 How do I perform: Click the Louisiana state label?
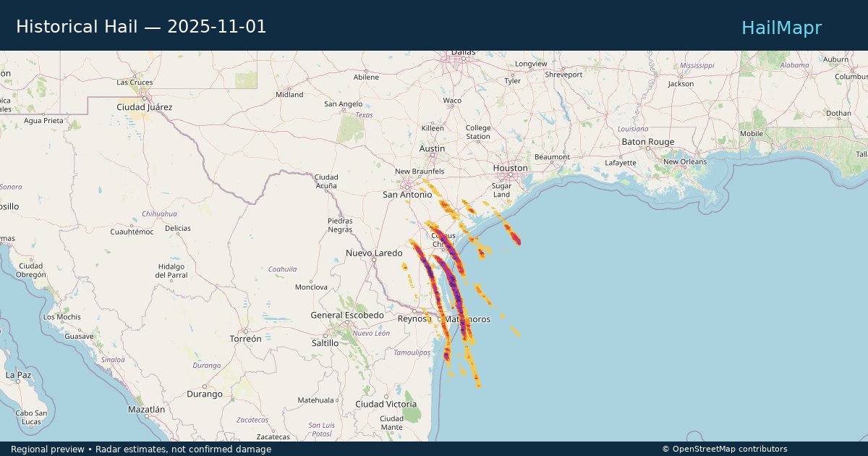point(633,129)
